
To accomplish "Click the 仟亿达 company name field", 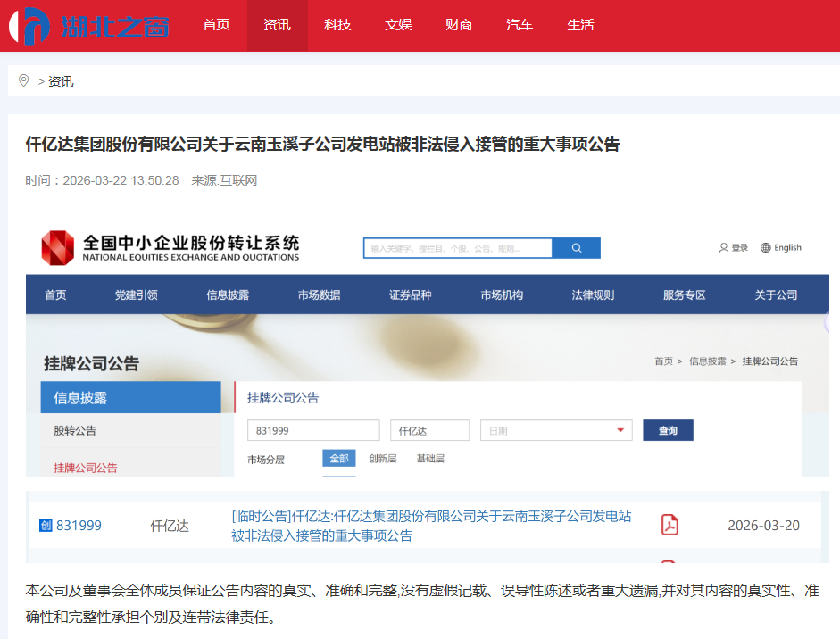I will click(429, 431).
